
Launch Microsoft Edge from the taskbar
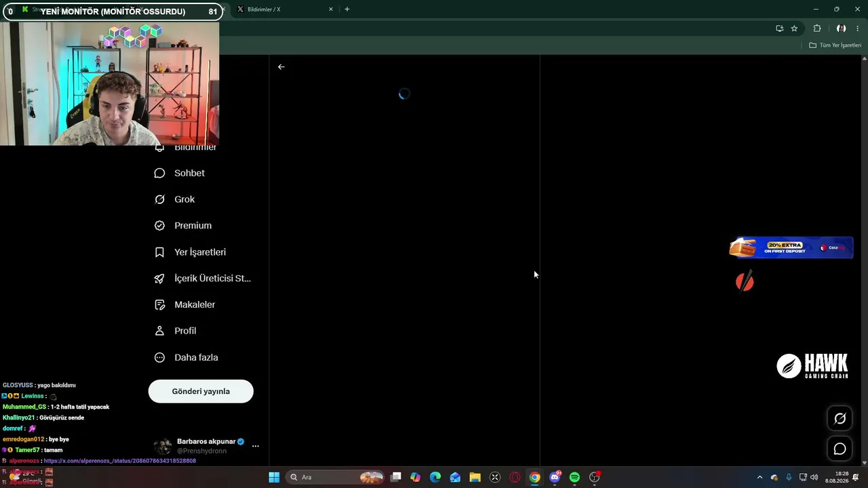(x=435, y=477)
